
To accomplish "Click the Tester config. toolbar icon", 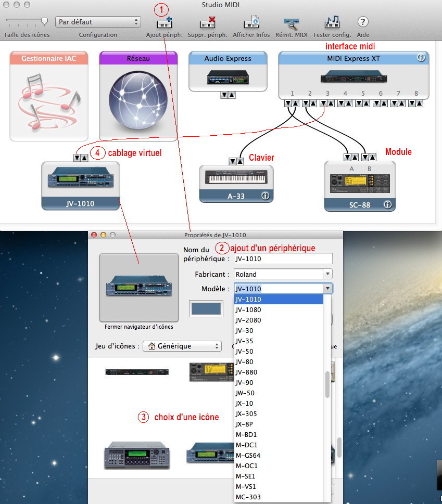I will click(332, 22).
